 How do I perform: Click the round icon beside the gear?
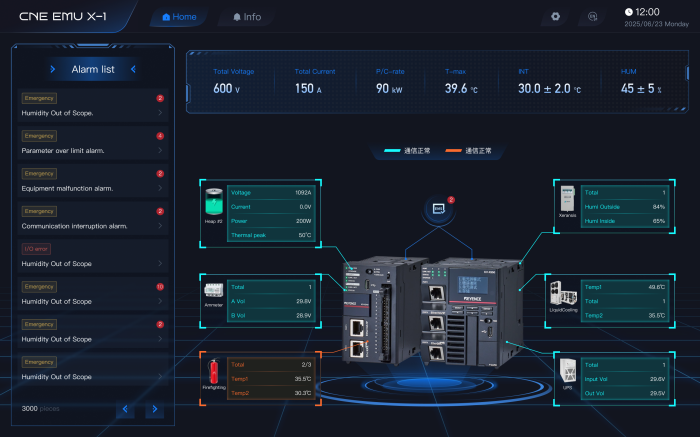[x=592, y=17]
